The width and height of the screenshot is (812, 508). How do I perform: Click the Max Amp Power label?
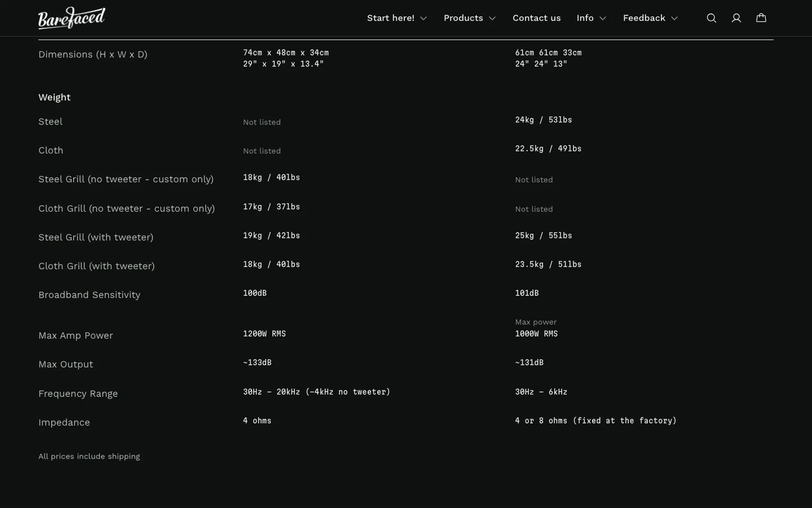click(x=76, y=336)
